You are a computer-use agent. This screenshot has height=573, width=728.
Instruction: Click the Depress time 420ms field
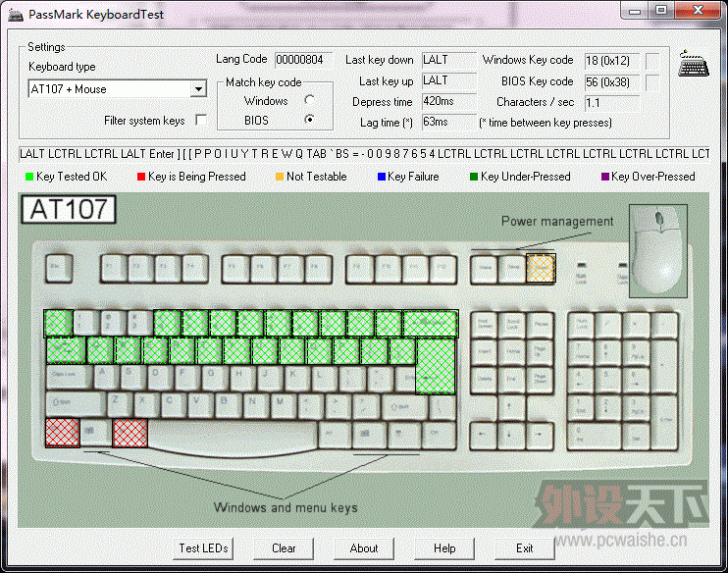click(449, 101)
